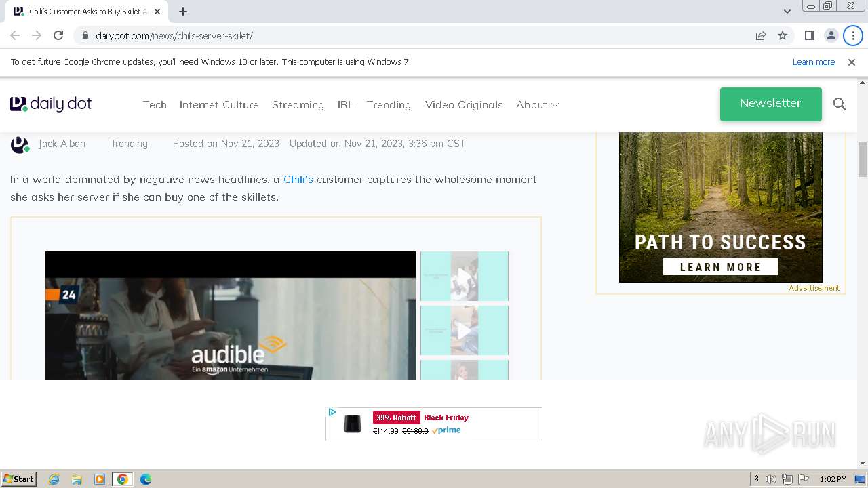
Task: Select the Chili's Customer article tab
Action: point(87,12)
